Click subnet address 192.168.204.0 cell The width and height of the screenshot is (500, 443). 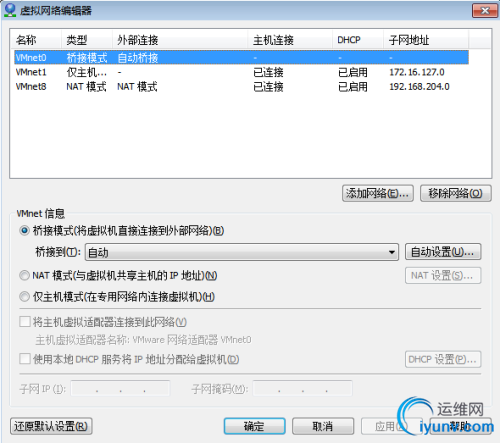tap(419, 87)
